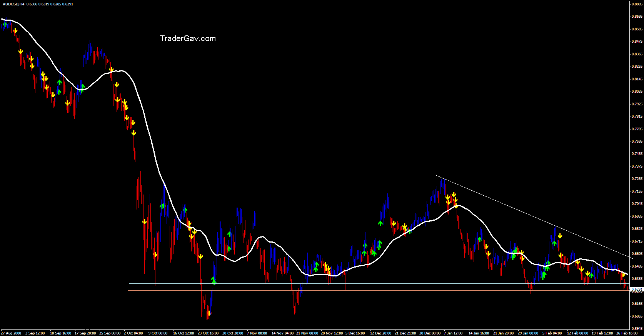Click the 26 Feb 16:00 date label

point(627,333)
